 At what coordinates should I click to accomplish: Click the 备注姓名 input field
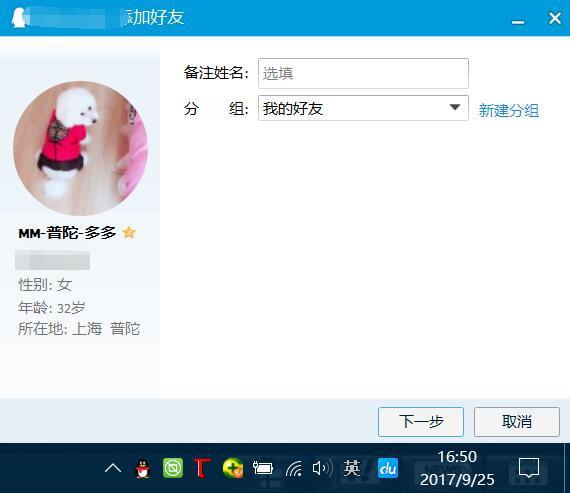[363, 73]
